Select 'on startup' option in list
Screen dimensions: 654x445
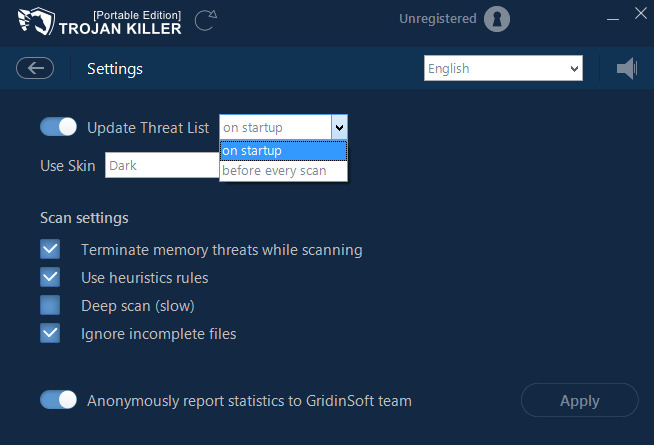click(x=283, y=151)
